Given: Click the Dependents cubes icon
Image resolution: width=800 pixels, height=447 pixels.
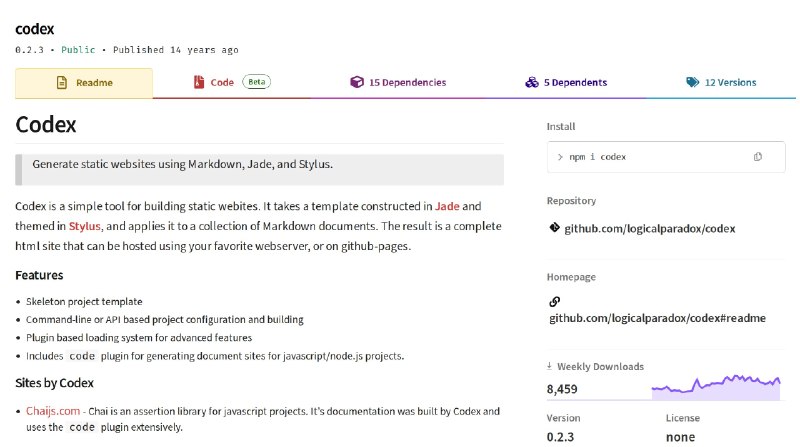Looking at the screenshot, I should pyautogui.click(x=532, y=82).
